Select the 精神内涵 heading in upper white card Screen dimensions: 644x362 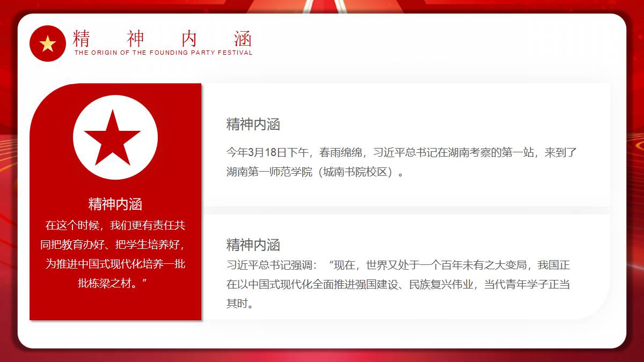pos(253,124)
